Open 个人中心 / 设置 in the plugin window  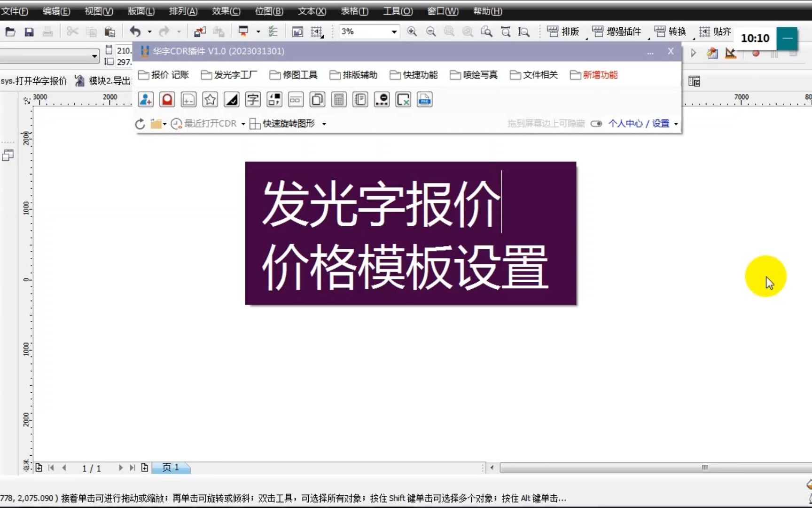pos(640,124)
